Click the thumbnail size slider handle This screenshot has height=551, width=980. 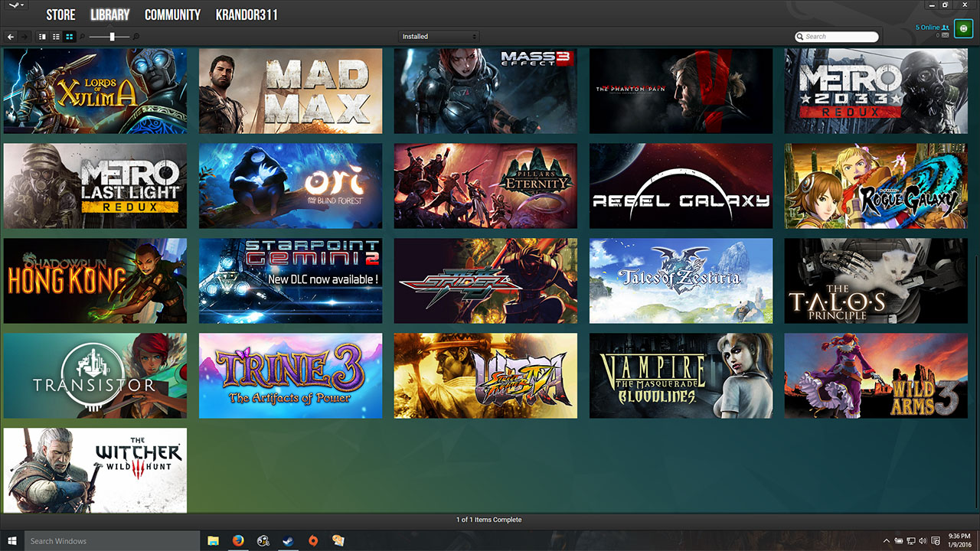[x=112, y=37]
